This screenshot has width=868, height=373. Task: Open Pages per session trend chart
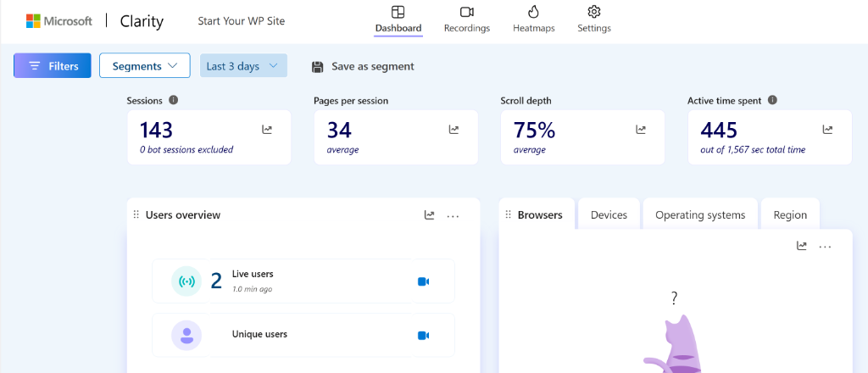click(x=454, y=130)
